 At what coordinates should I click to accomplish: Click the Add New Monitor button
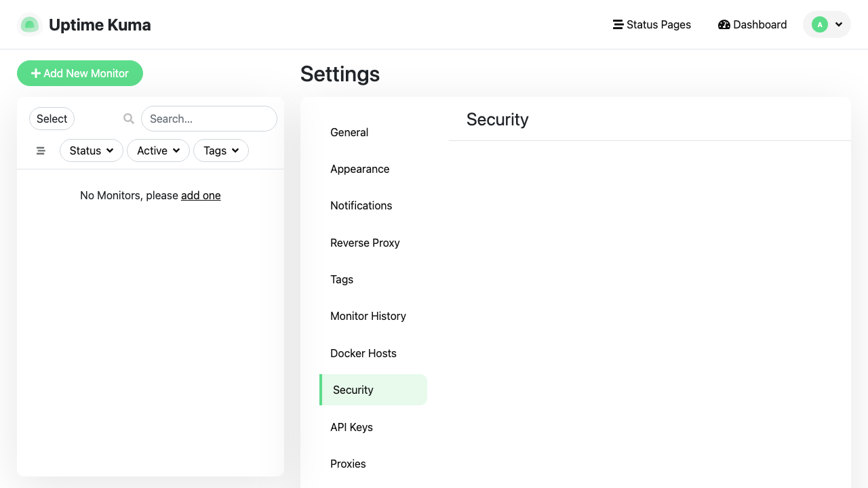[80, 73]
